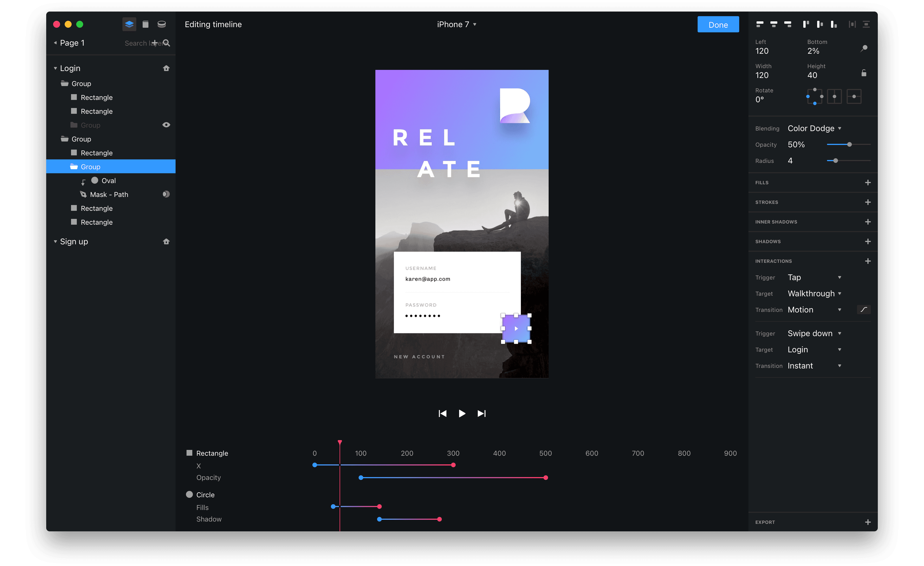Select the Oval layer
The image size is (924, 566).
(108, 181)
